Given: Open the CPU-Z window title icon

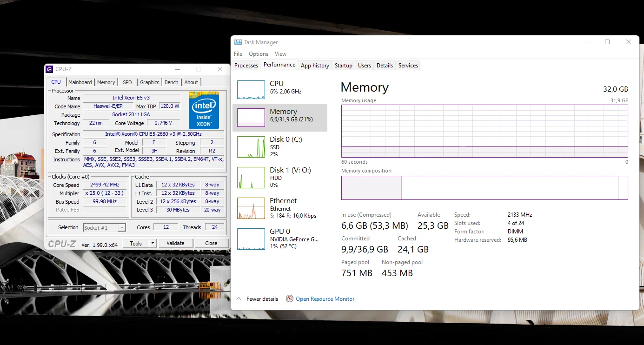Looking at the screenshot, I should pos(49,69).
